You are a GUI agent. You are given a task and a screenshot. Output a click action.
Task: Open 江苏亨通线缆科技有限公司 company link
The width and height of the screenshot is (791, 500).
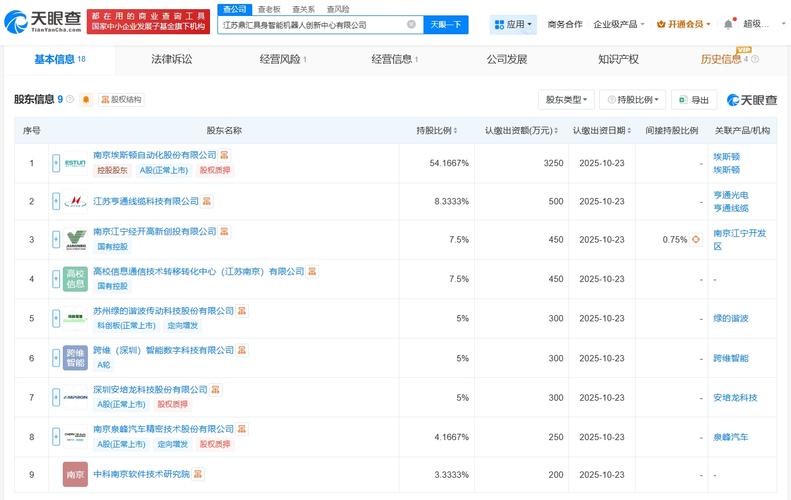146,201
